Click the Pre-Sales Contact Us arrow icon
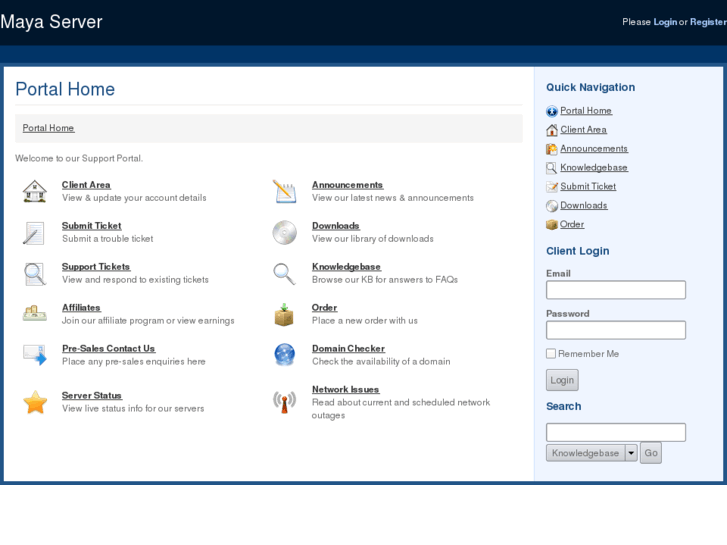Image resolution: width=727 pixels, height=545 pixels. click(35, 355)
